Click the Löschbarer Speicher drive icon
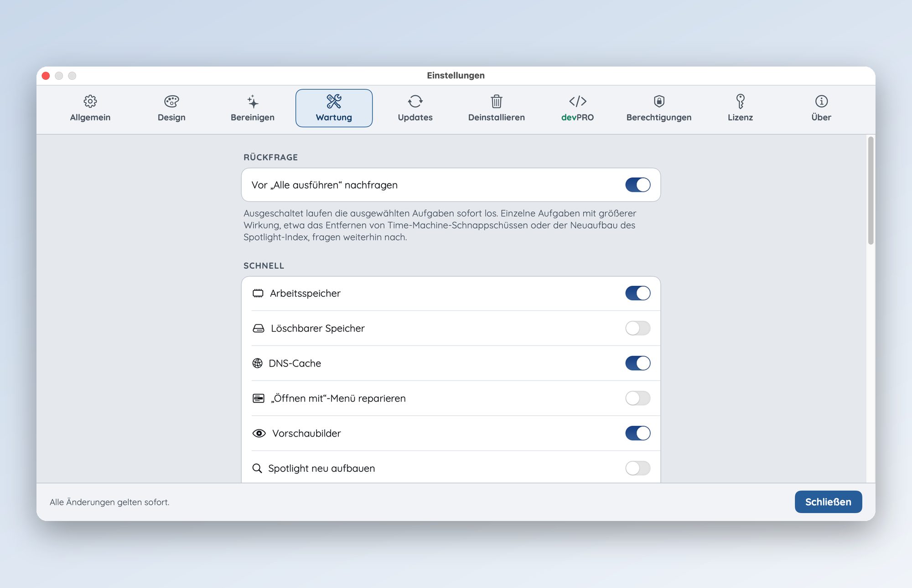This screenshot has width=912, height=588. click(259, 328)
